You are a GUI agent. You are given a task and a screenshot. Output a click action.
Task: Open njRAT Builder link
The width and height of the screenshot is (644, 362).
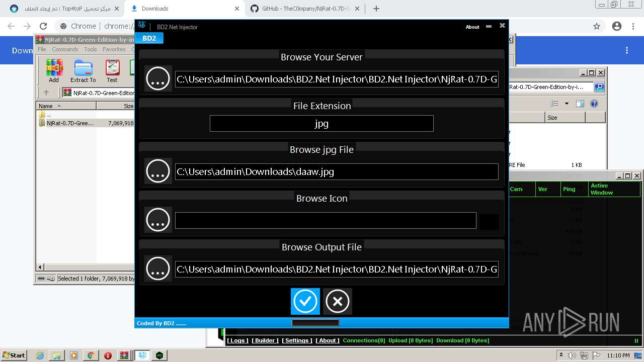[x=265, y=340]
